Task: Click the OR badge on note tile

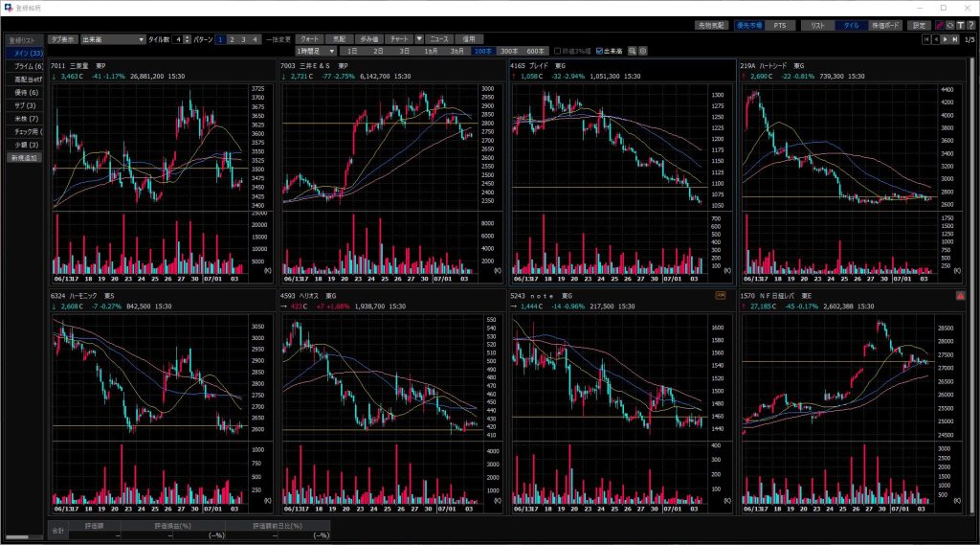Action: pos(721,297)
